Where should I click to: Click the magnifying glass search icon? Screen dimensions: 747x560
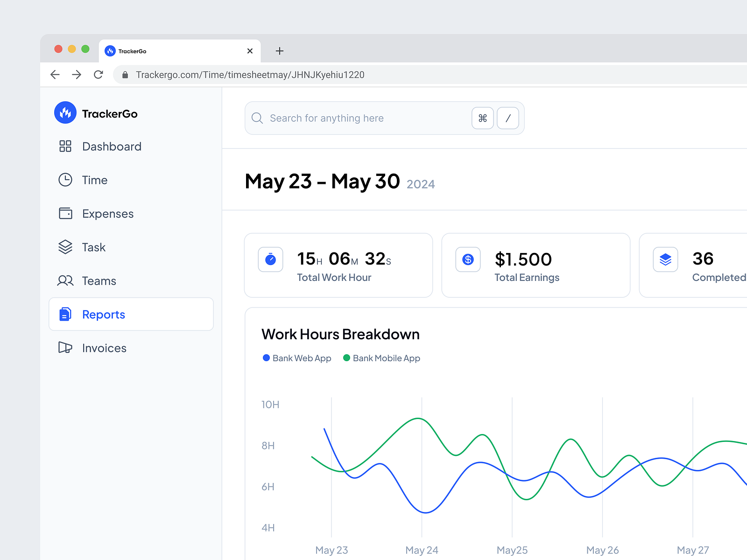pos(257,118)
